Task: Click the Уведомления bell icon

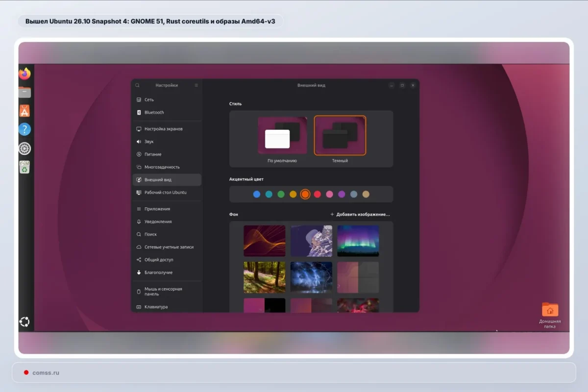Action: click(x=139, y=221)
